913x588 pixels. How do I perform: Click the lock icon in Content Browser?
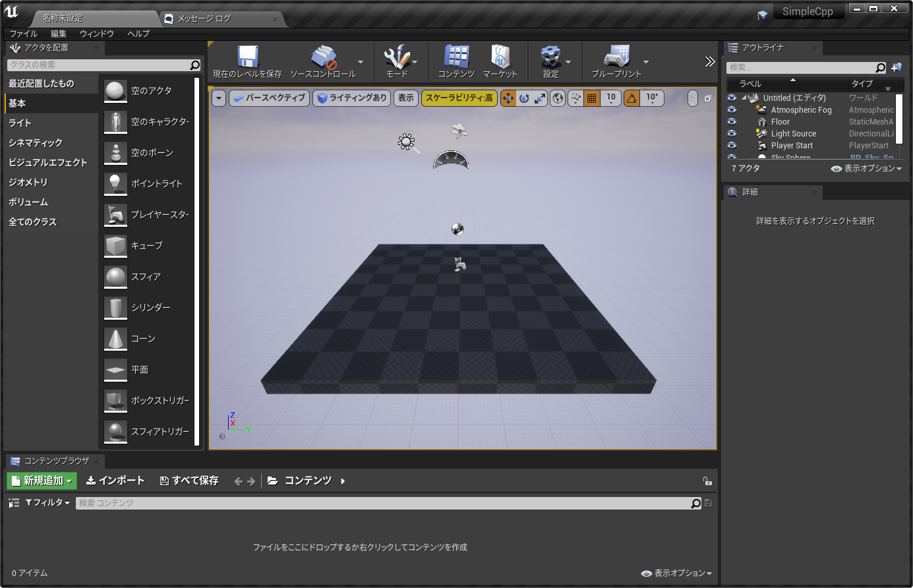coord(707,481)
